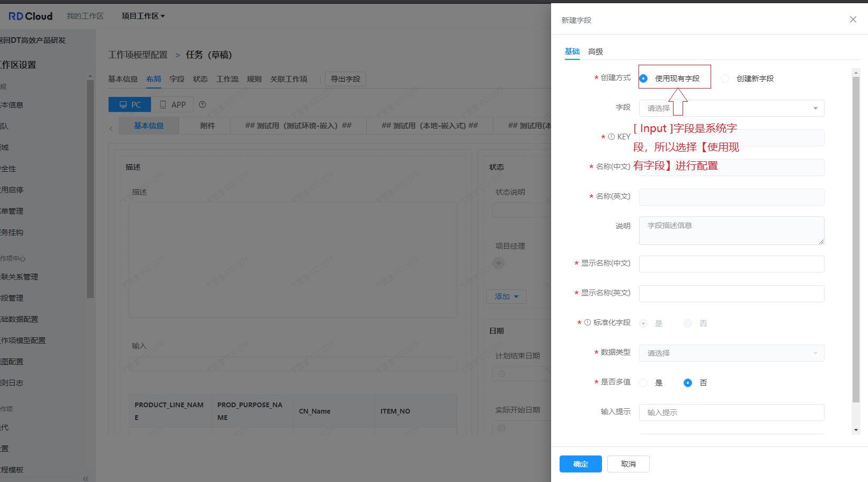Image resolution: width=868 pixels, height=482 pixels.
Task: Open 基础数据配置 in sidebar
Action: (x=19, y=319)
